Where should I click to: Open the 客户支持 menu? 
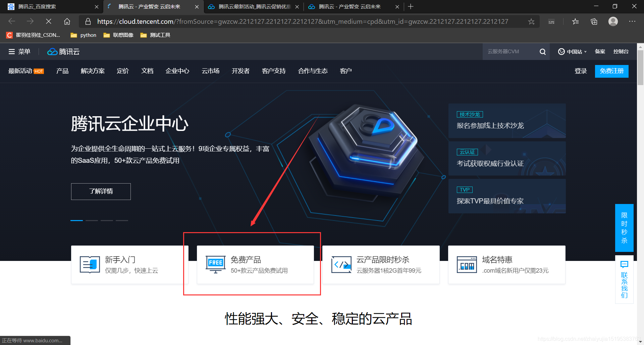coord(274,71)
